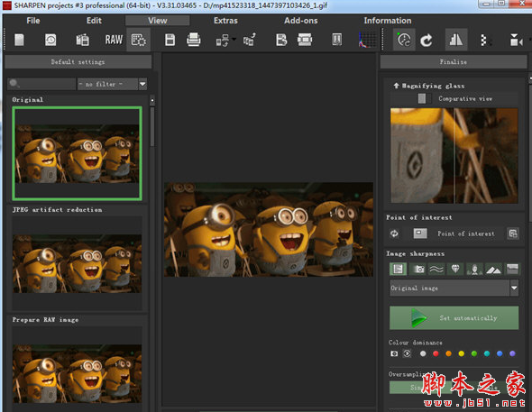Viewport: 532px width, 412px height.
Task: Open the RAW module
Action: click(x=114, y=40)
